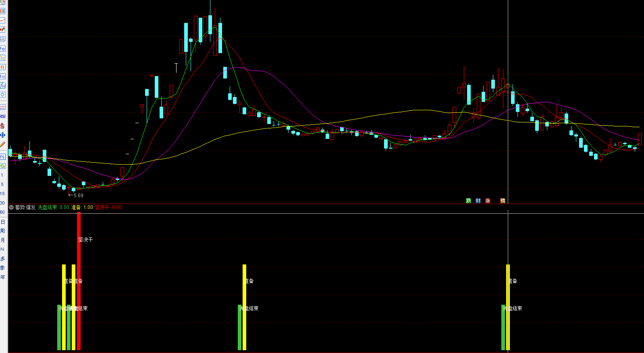Open the f(x) formula manager icon
This screenshot has width=644, height=353.
pyautogui.click(x=2, y=85)
